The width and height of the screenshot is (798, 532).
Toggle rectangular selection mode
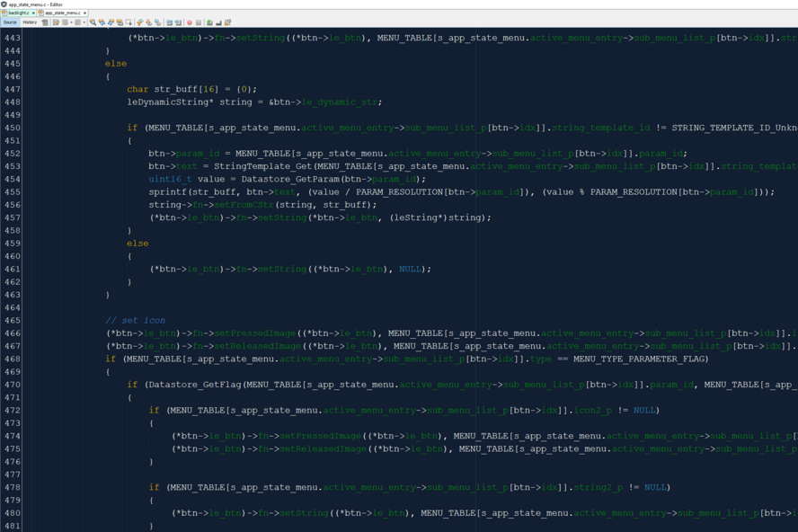tap(129, 22)
